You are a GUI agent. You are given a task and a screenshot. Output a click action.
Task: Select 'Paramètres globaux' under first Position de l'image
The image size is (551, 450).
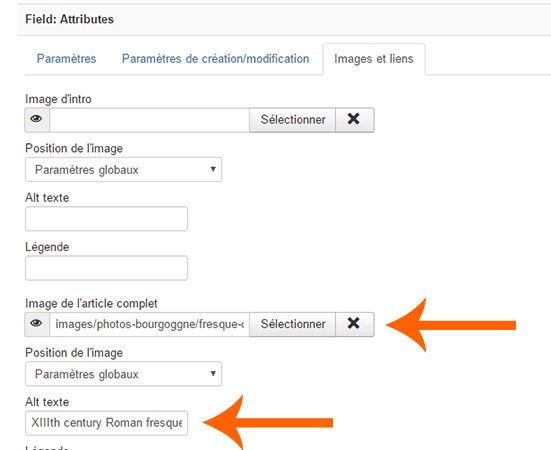(x=123, y=169)
